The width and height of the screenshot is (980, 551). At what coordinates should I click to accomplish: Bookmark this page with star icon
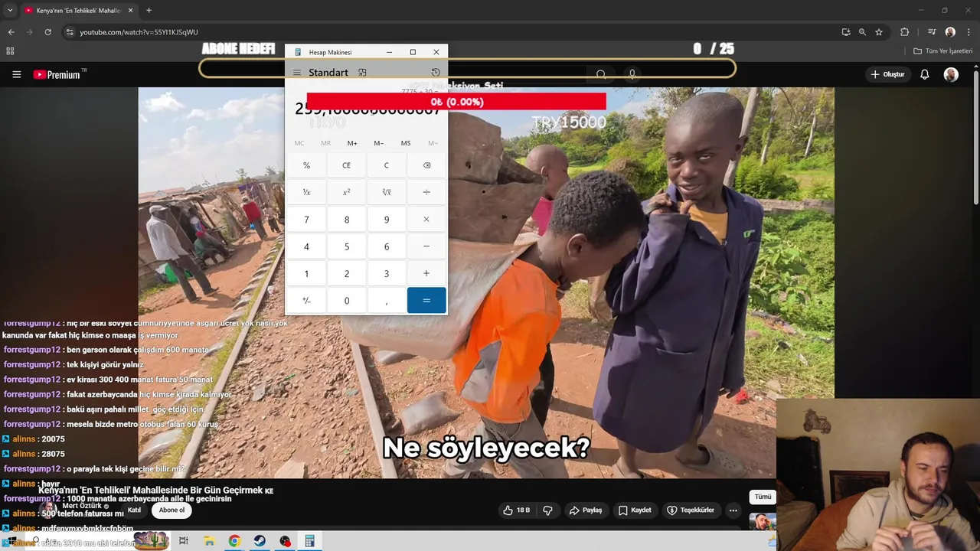(x=879, y=32)
